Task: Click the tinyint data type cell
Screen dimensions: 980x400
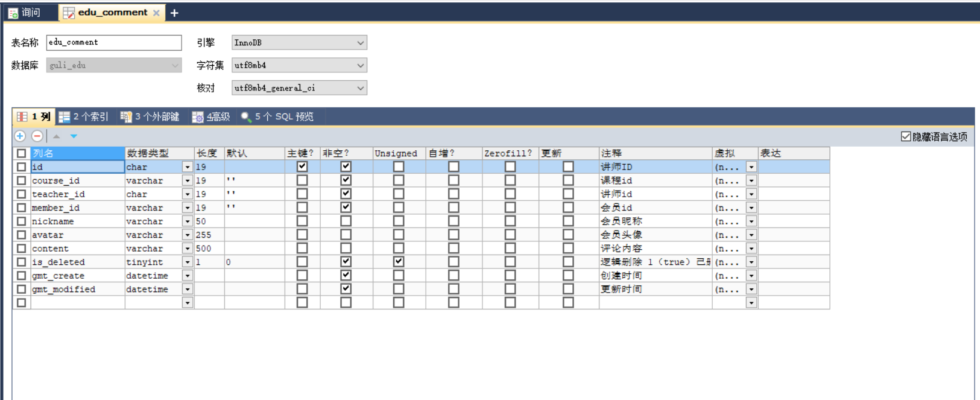Action: click(154, 262)
